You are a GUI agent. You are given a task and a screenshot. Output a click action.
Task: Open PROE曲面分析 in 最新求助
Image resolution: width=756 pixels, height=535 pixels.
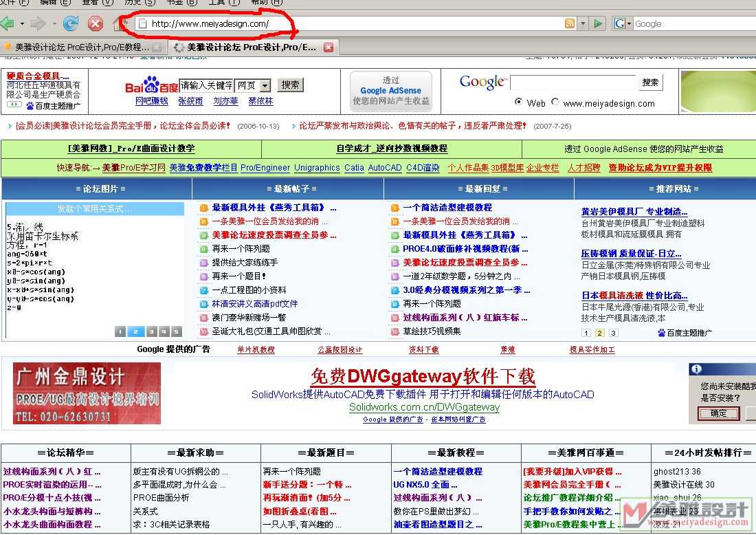pos(161,497)
